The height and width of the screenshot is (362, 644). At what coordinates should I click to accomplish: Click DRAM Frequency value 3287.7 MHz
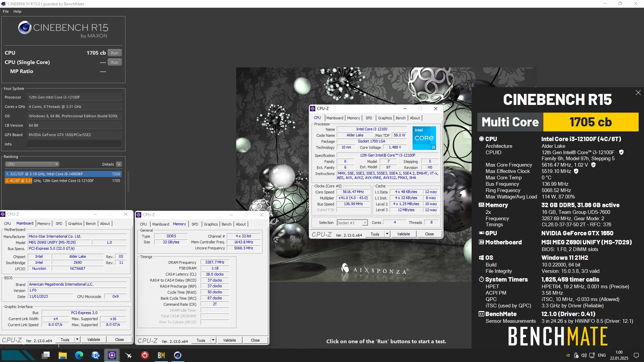(x=215, y=262)
